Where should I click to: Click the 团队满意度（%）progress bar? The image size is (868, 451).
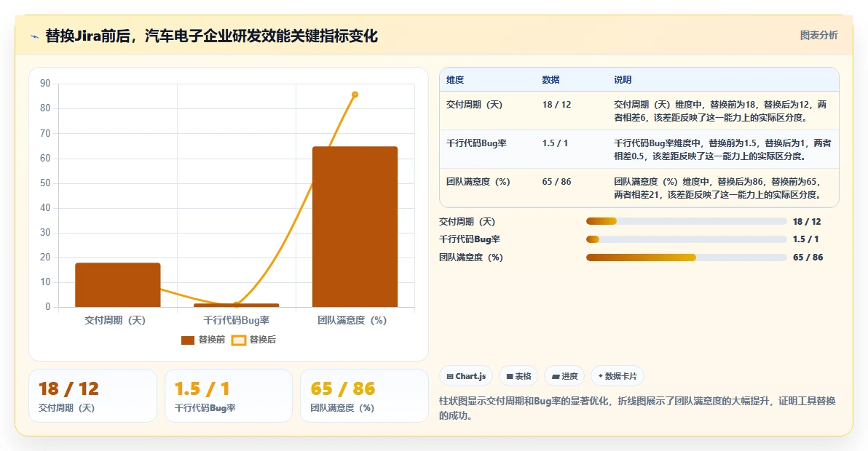tap(687, 258)
